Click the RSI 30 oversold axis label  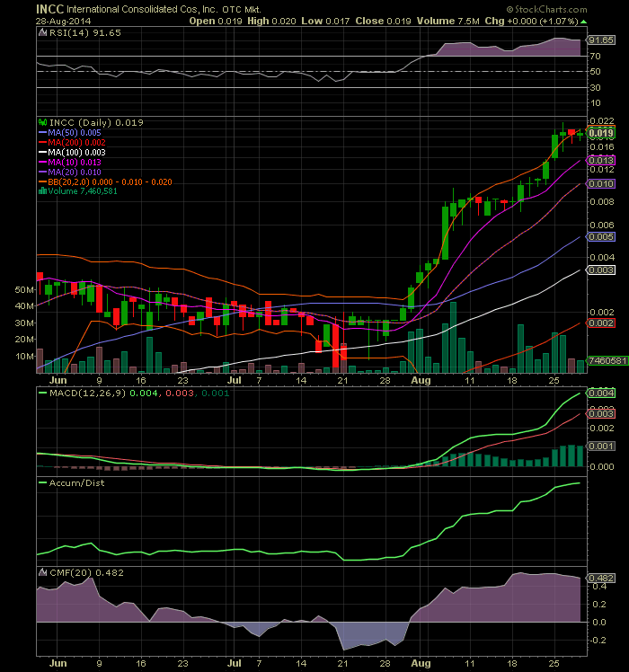595,87
